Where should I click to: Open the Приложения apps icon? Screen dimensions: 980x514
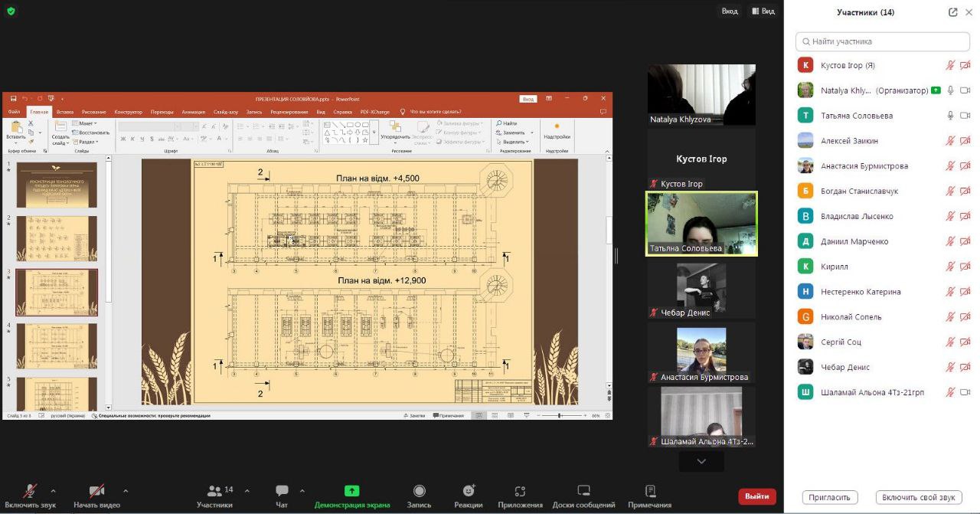coord(520,492)
